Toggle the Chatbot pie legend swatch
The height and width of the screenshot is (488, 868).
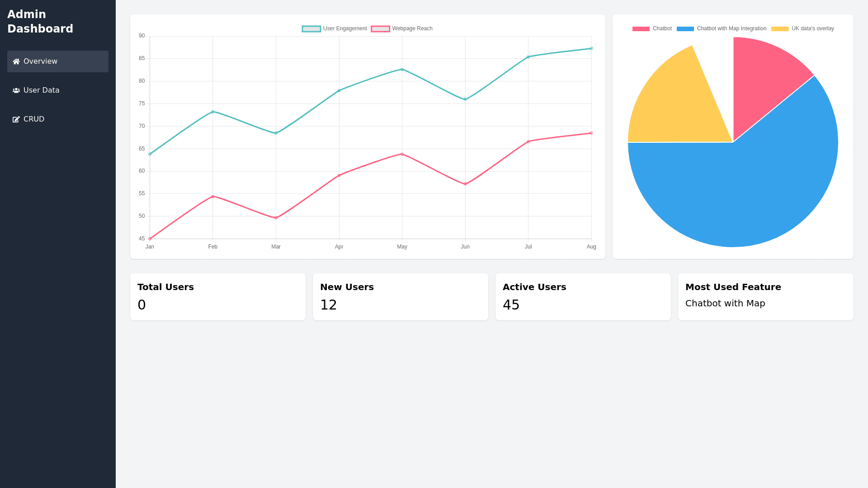(641, 29)
